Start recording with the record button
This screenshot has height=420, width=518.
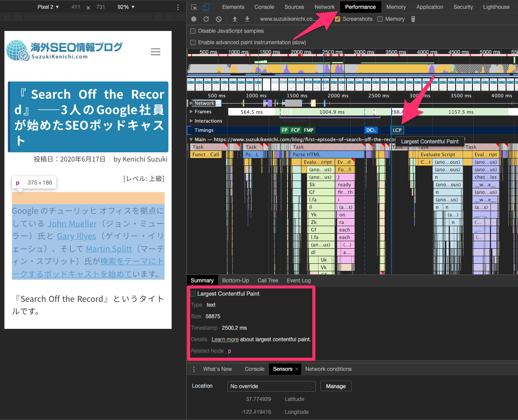coord(194,19)
